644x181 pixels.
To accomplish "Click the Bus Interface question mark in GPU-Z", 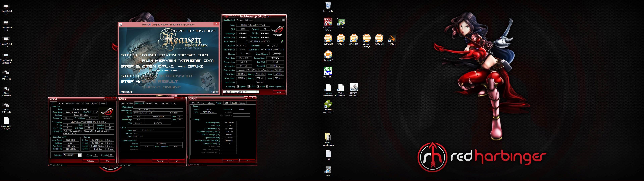I will pyautogui.click(x=283, y=50).
